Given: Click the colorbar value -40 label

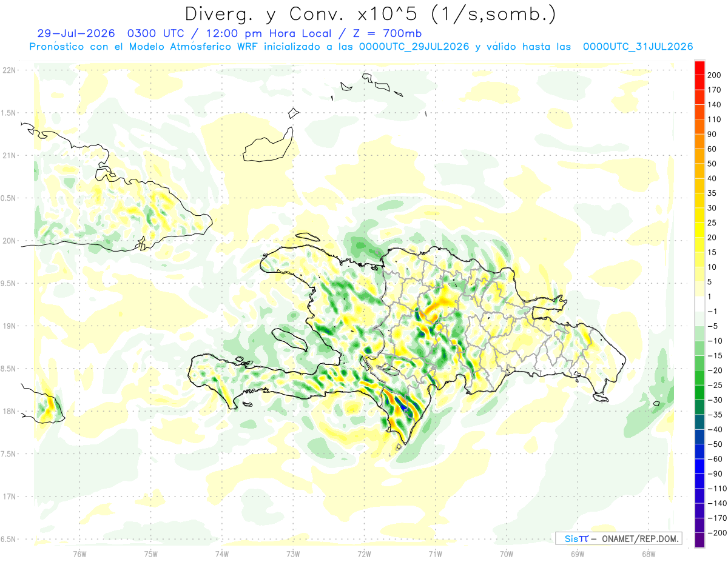Looking at the screenshot, I should (x=715, y=429).
